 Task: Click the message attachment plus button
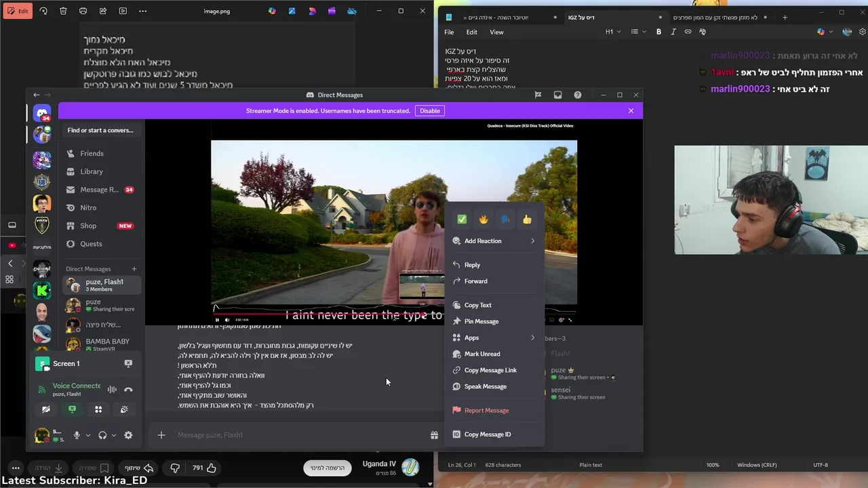(161, 435)
